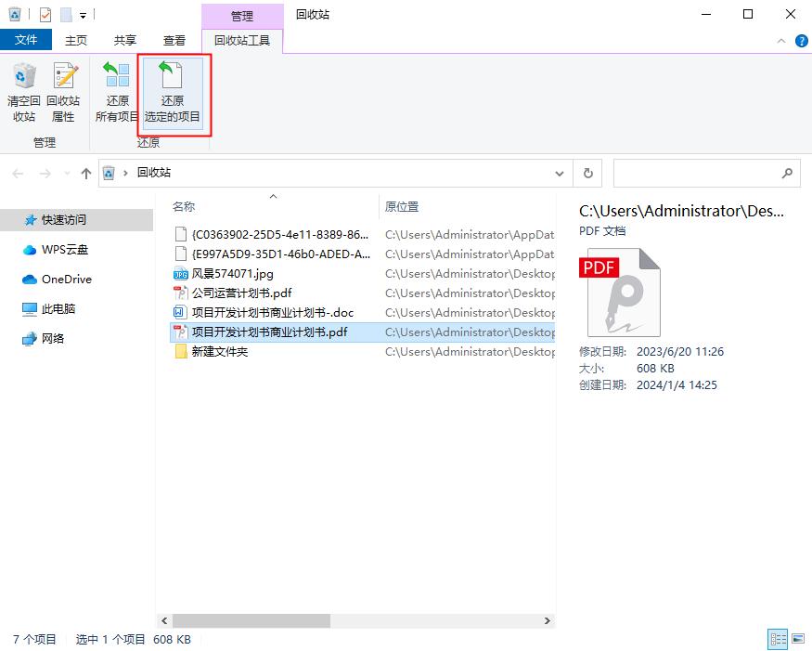Open Recycle Bin properties (回收站属性)
This screenshot has height=651, width=812.
tap(63, 92)
